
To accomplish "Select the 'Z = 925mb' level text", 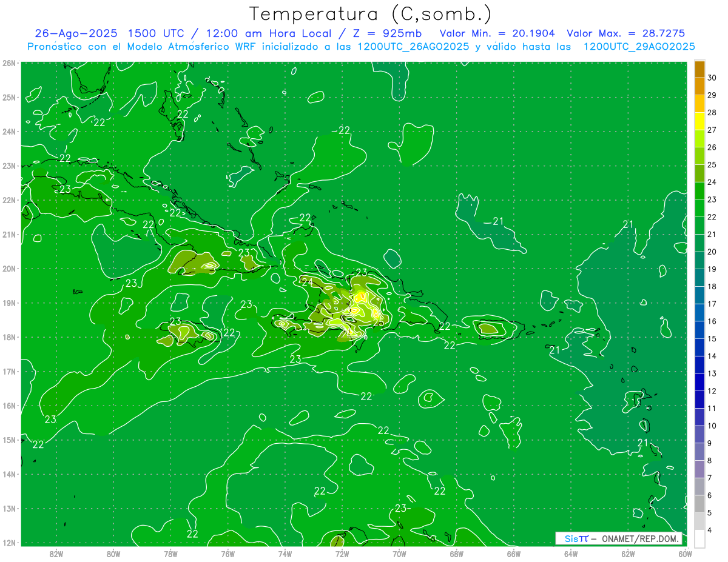I will click(386, 33).
